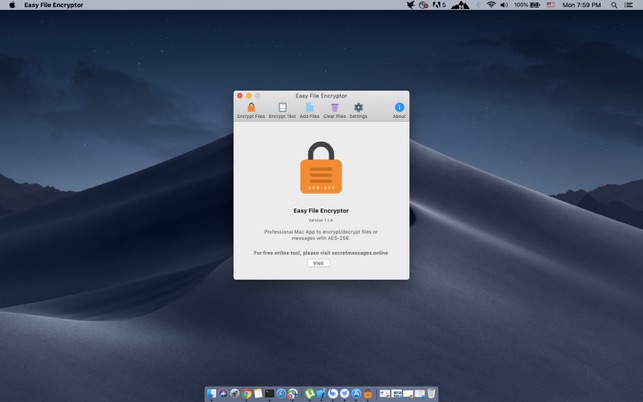Click the Bluetooth menu bar icon

pos(478,5)
